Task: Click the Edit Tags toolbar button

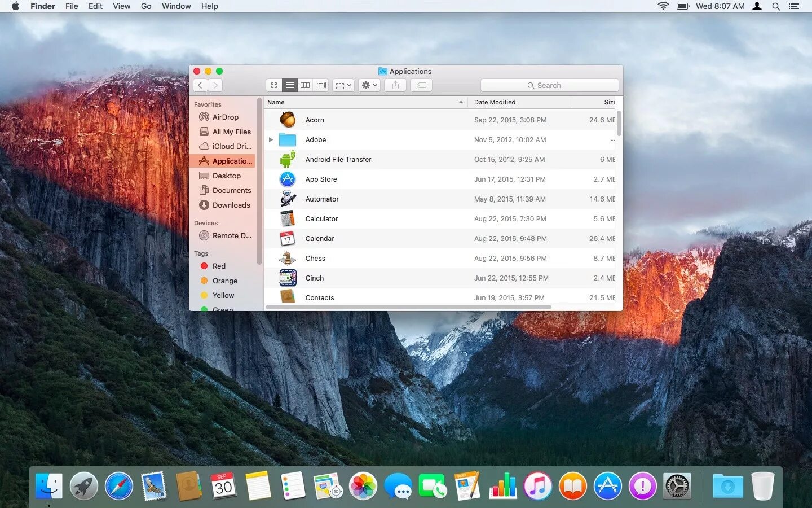Action: [421, 85]
